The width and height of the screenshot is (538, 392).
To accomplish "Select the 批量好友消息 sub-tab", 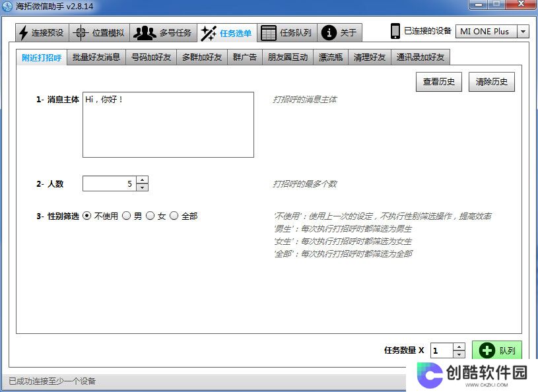I will point(96,57).
